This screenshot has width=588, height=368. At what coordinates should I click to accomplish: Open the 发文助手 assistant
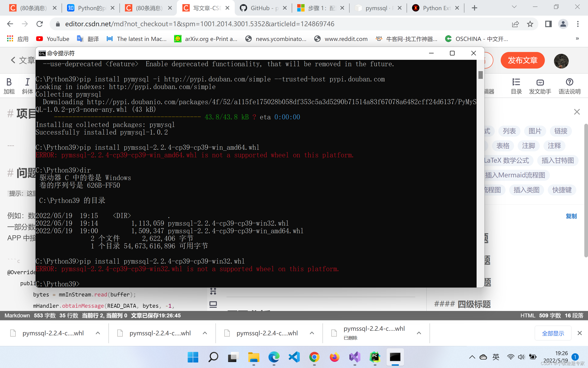pos(540,86)
